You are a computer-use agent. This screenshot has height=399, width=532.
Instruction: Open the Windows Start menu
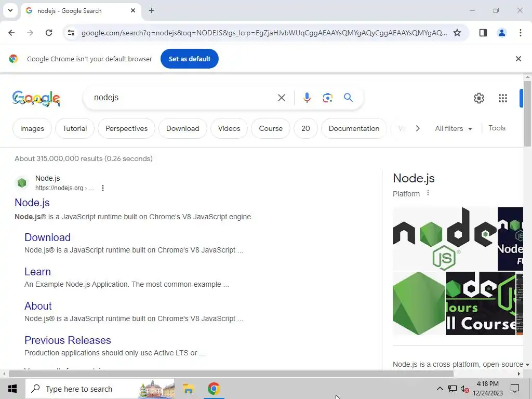(x=12, y=389)
